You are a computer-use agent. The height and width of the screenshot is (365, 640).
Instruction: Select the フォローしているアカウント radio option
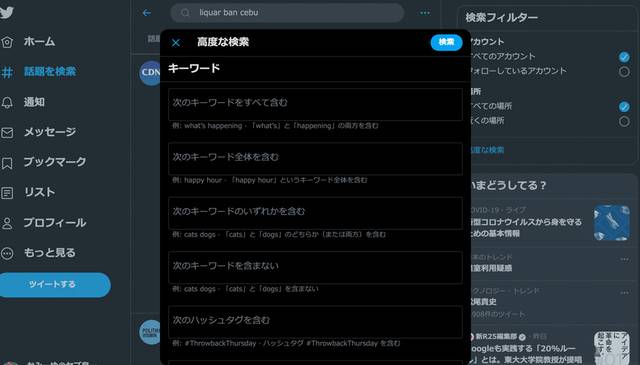point(624,71)
